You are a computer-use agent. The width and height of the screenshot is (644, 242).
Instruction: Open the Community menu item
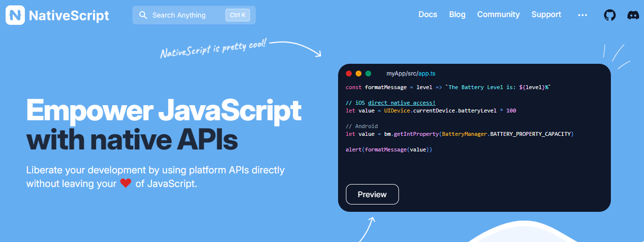[x=498, y=15]
